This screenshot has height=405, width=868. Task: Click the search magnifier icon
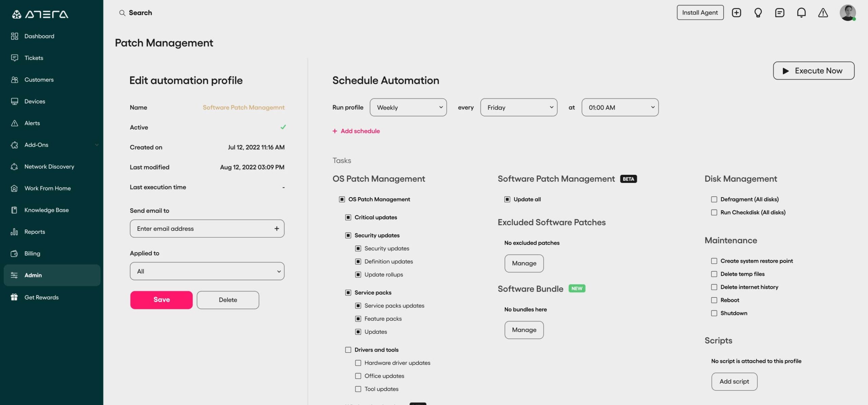(123, 13)
